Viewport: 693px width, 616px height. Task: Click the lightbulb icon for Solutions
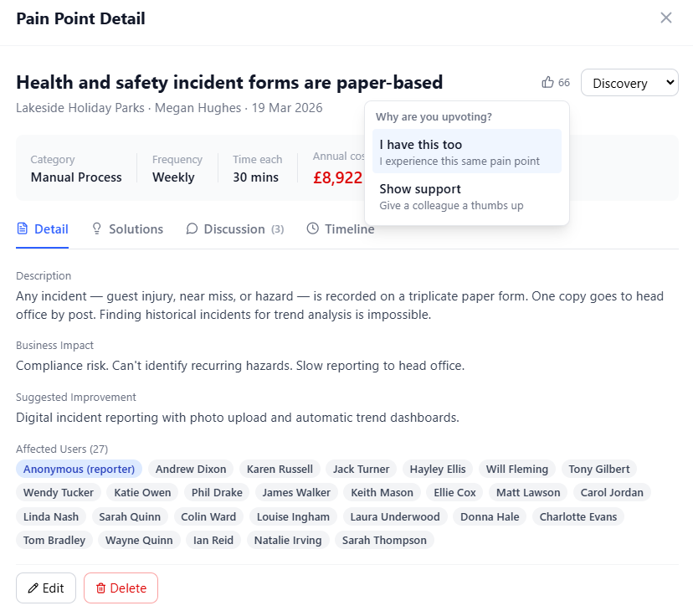point(97,228)
